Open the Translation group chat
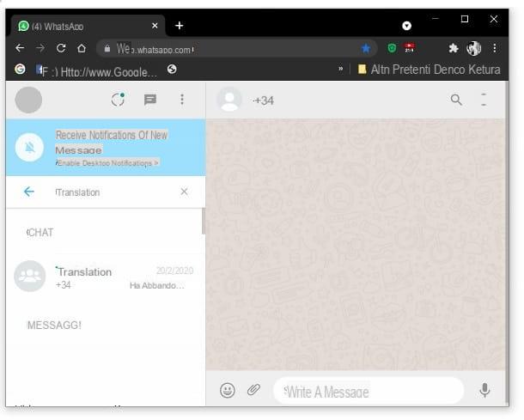Viewport: 524px width, 420px height. (x=106, y=277)
